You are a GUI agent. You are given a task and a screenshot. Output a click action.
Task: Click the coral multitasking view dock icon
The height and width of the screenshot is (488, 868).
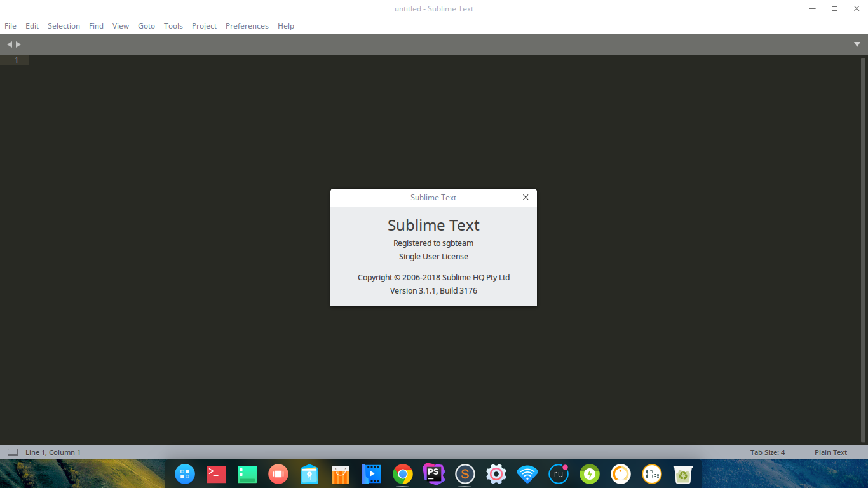278,474
